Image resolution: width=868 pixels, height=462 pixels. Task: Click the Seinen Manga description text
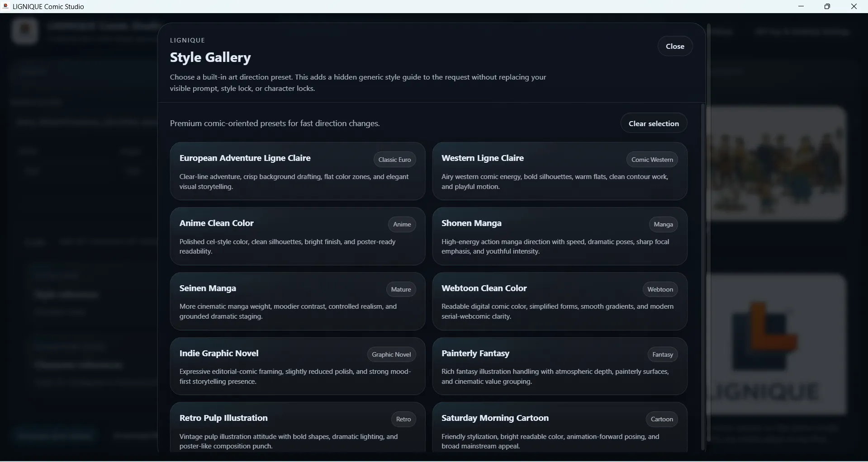click(x=288, y=311)
